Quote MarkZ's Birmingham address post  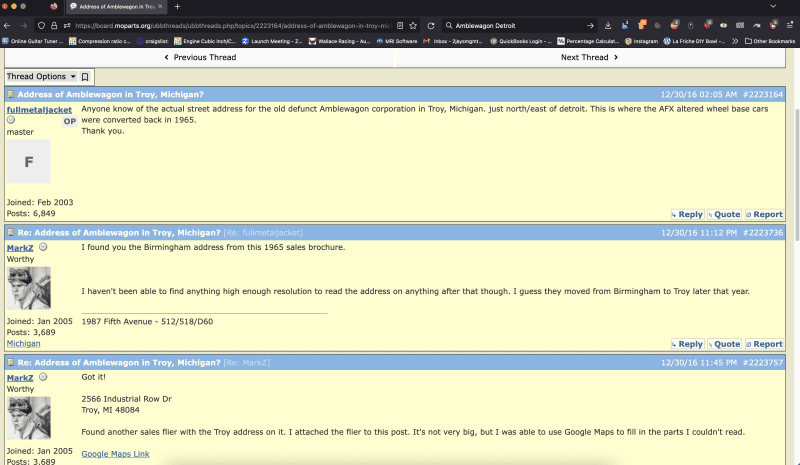pyautogui.click(x=724, y=345)
